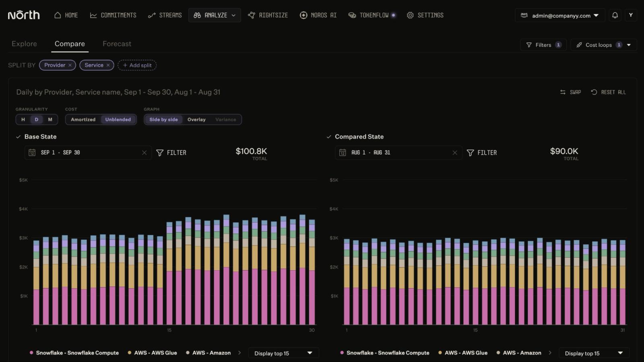644x362 pixels.
Task: Set granularity to Monthly (M)
Action: [50, 119]
